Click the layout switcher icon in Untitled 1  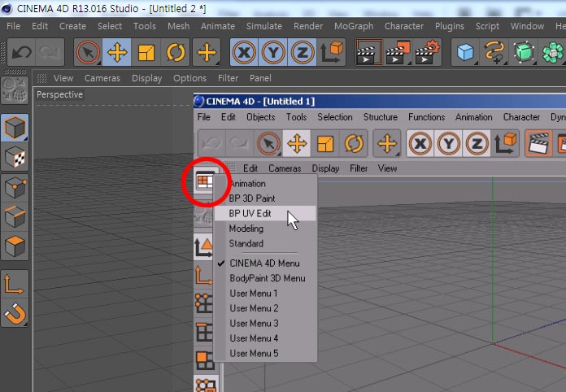205,181
